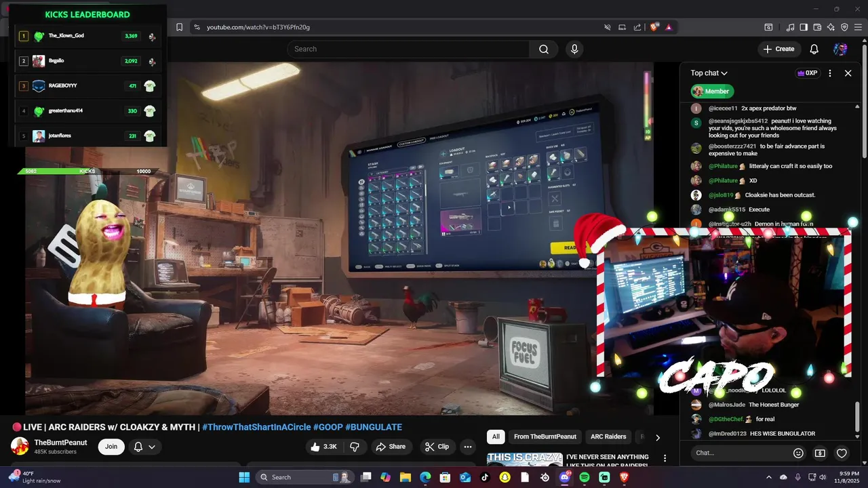This screenshot has height=488, width=868.
Task: Open Brave VPN shield icon
Action: coord(844,27)
